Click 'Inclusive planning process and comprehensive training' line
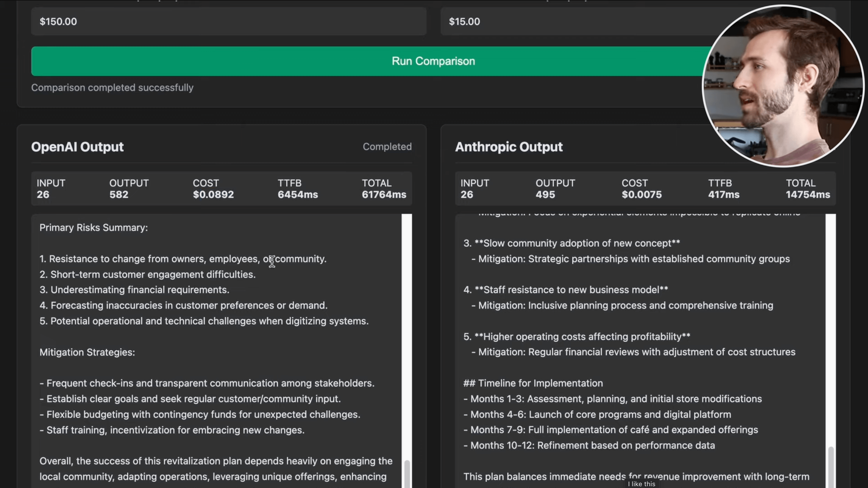868x488 pixels. [622, 306]
